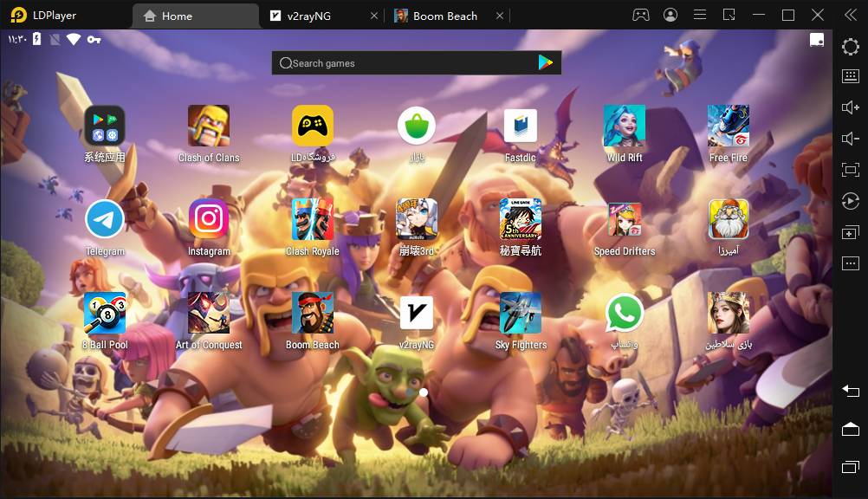Click the Google Play icon in search bar
The image size is (868, 499).
(545, 62)
